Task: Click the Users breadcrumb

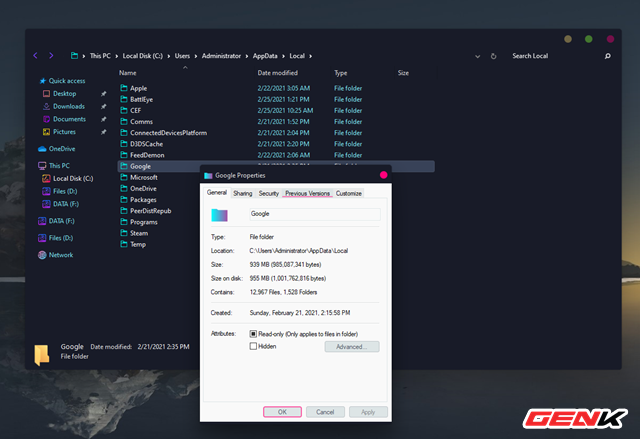Action: click(182, 56)
